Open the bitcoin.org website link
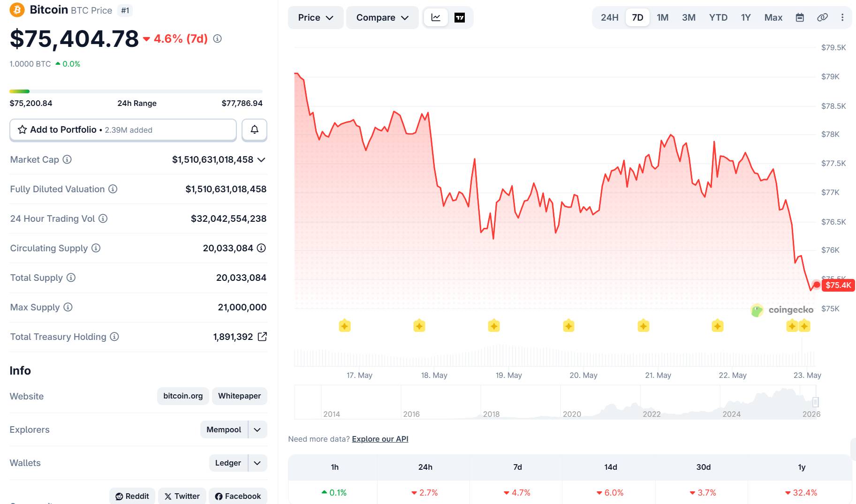 click(x=183, y=396)
